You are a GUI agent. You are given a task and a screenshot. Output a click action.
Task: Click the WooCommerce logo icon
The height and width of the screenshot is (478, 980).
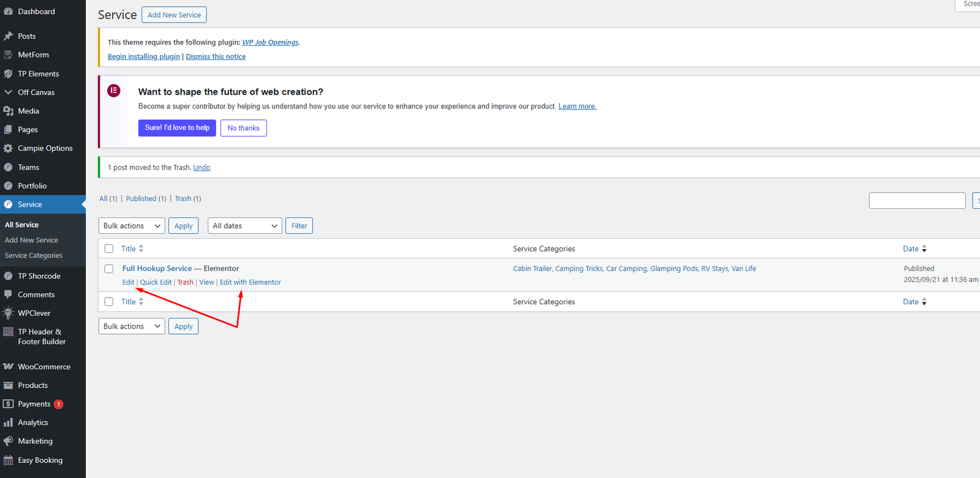[x=8, y=367]
